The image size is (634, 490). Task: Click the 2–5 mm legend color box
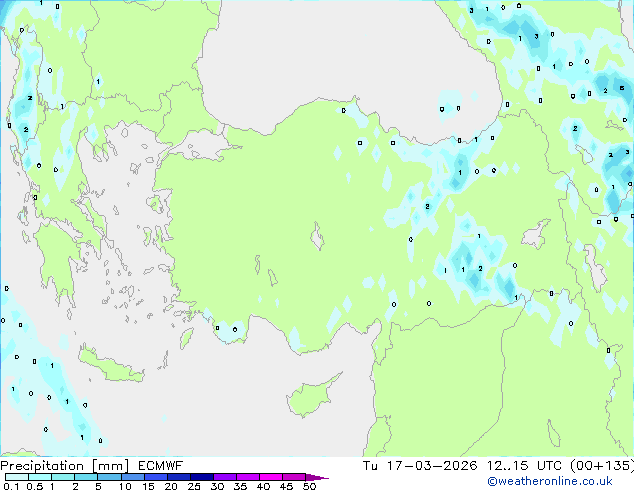86,477
